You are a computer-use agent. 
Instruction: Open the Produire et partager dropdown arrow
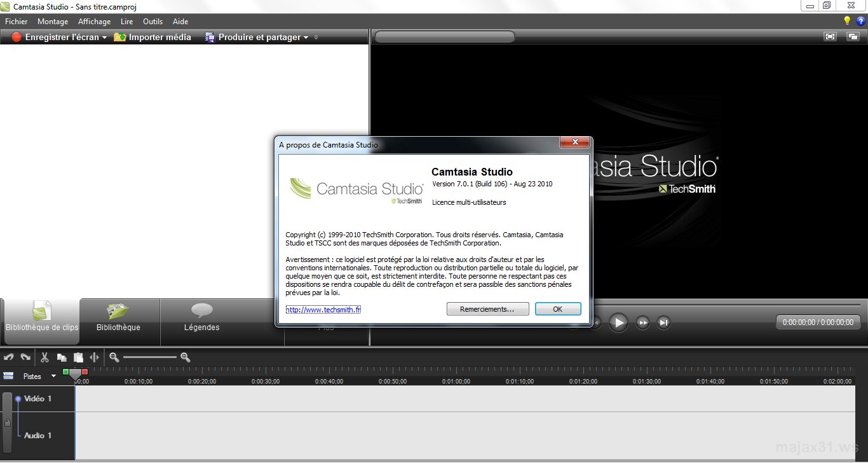coord(306,38)
